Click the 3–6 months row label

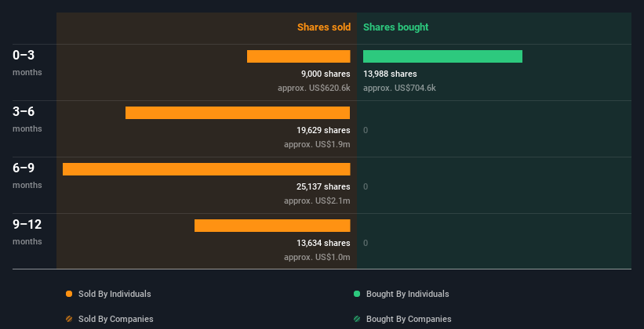(x=27, y=119)
